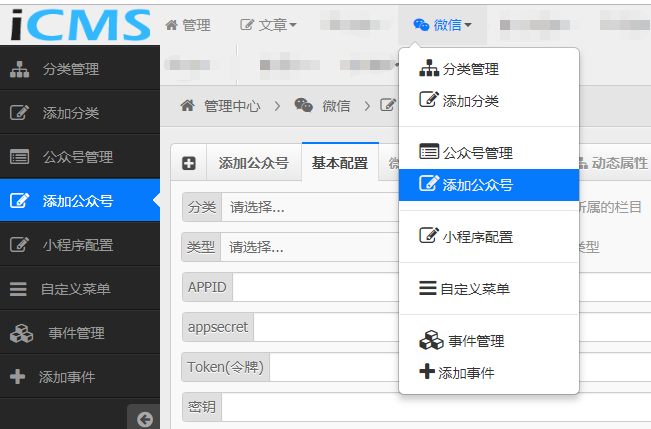Collapse sidebar with the left arrow icon
This screenshot has width=651, height=429.
coord(144,419)
